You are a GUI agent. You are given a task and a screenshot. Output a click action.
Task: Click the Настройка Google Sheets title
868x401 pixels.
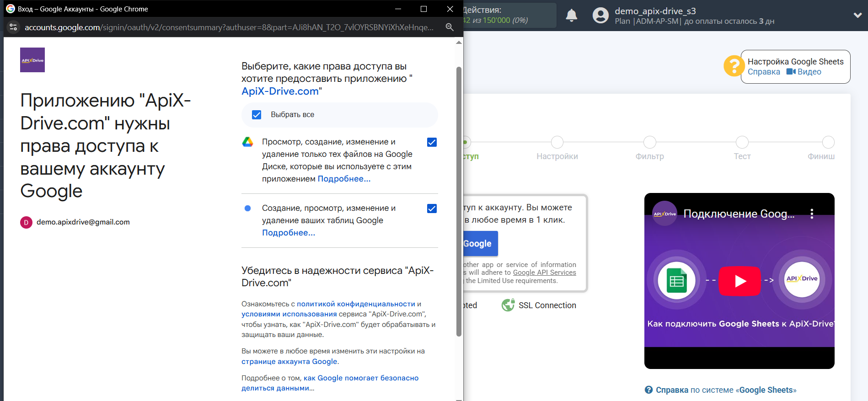[795, 62]
